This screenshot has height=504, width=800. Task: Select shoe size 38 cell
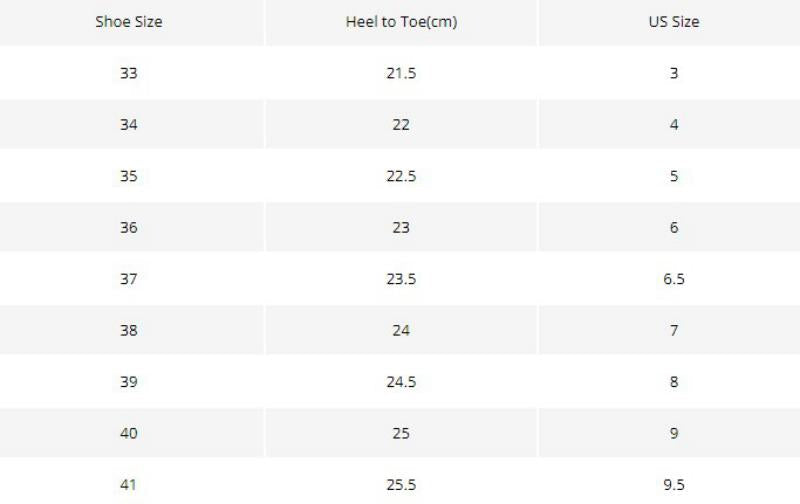[x=129, y=331]
